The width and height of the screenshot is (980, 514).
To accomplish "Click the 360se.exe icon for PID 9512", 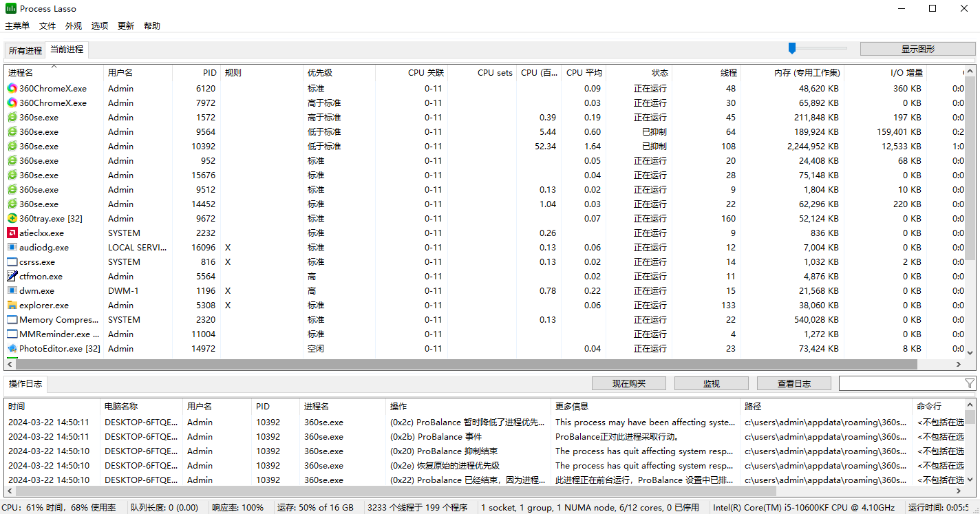I will 12,189.
